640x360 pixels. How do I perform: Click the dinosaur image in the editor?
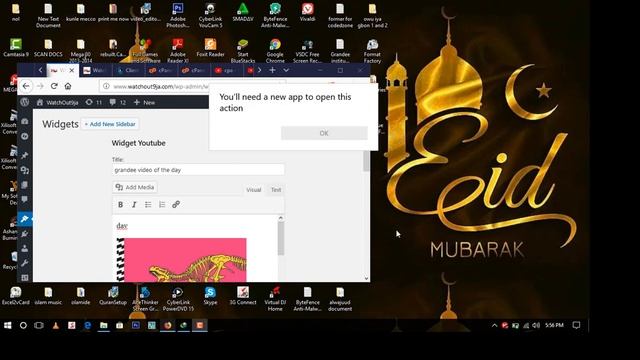click(182, 260)
